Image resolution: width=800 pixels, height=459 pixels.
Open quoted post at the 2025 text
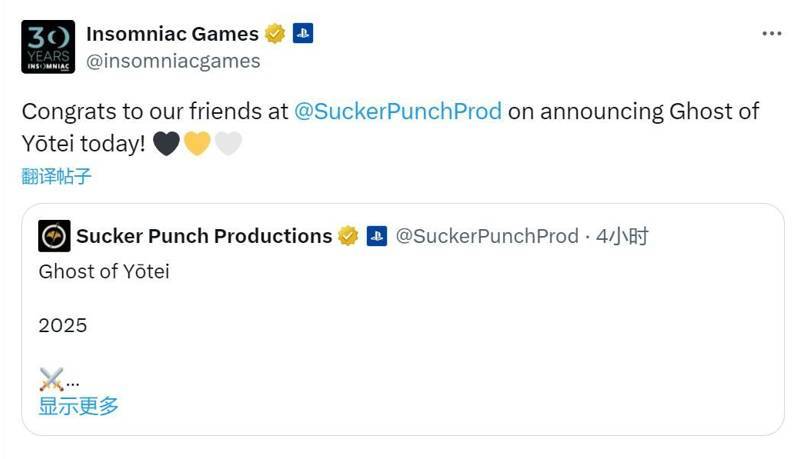tap(63, 325)
